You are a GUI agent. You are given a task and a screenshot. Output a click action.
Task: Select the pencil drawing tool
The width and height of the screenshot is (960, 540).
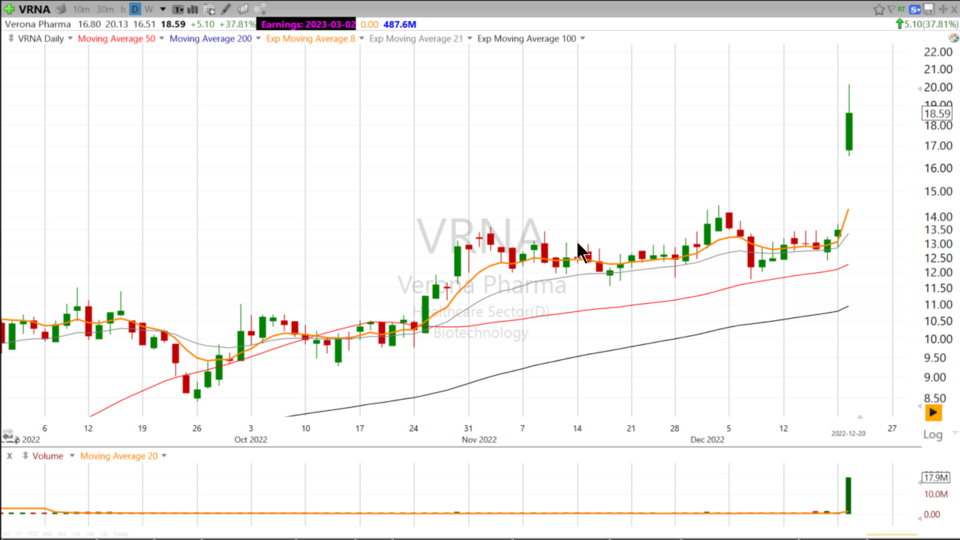pyautogui.click(x=226, y=9)
